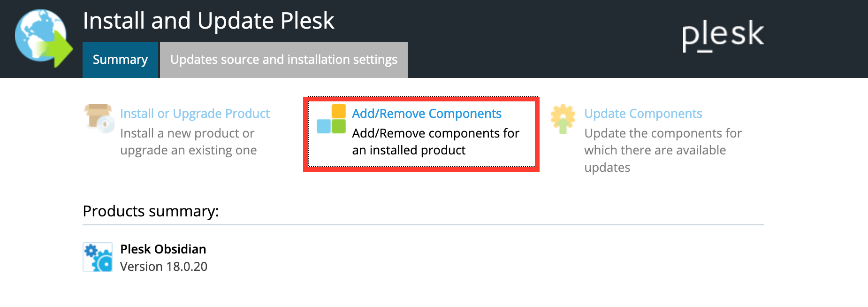Image resolution: width=868 pixels, height=307 pixels.
Task: Open the Update Components link
Action: tap(643, 114)
